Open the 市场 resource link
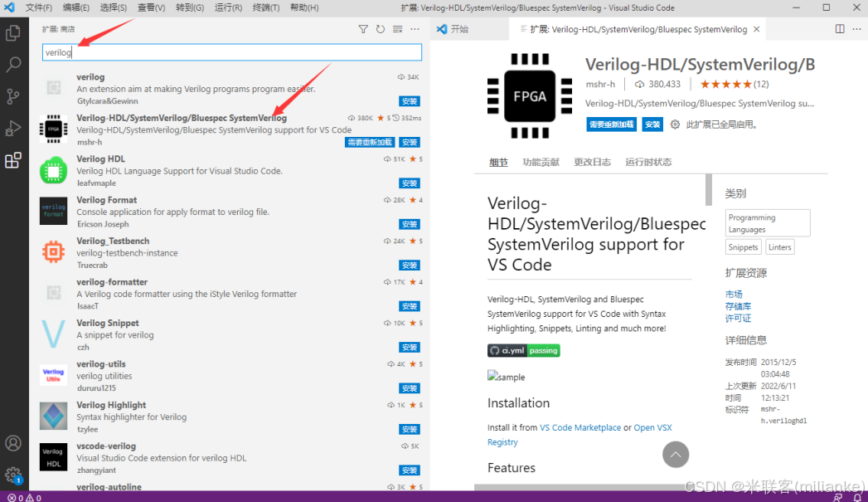This screenshot has width=868, height=502. pyautogui.click(x=734, y=295)
